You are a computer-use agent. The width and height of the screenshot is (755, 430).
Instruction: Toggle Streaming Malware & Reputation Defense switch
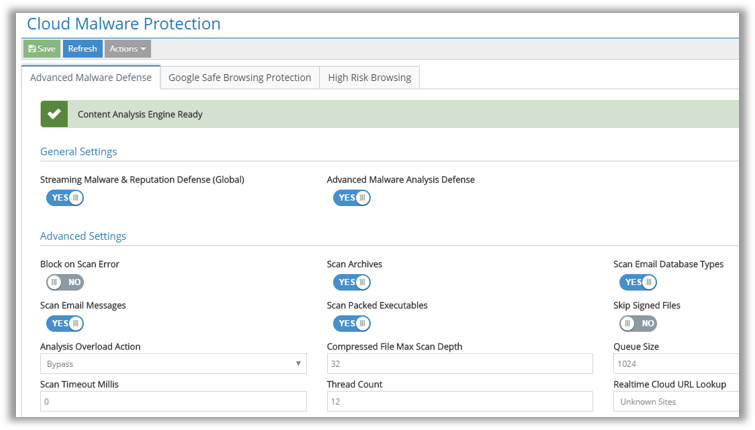click(65, 198)
